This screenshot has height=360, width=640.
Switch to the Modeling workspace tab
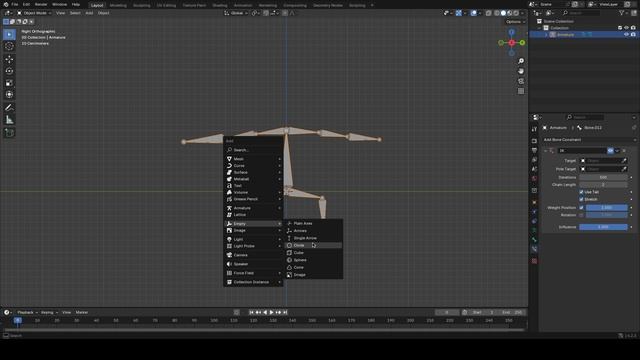[x=118, y=5]
